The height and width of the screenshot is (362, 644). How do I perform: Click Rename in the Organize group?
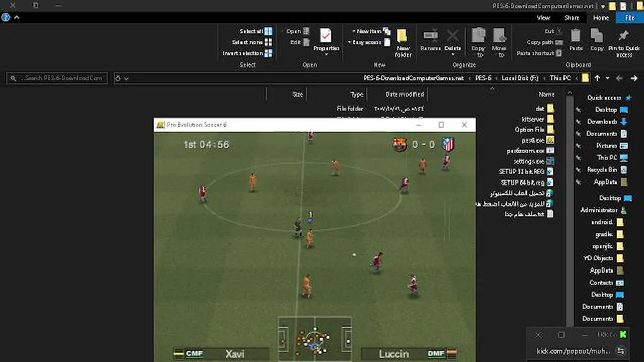[x=431, y=40]
